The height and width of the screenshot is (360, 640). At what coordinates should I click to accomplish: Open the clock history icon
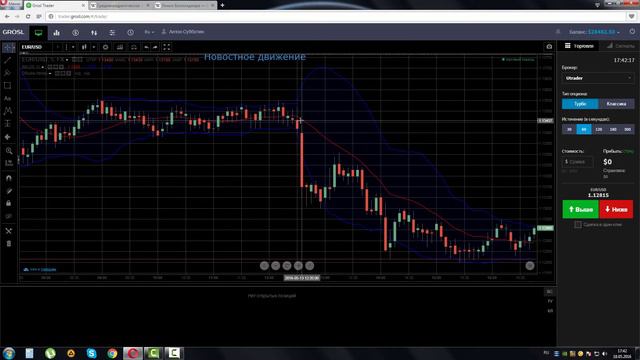130,33
